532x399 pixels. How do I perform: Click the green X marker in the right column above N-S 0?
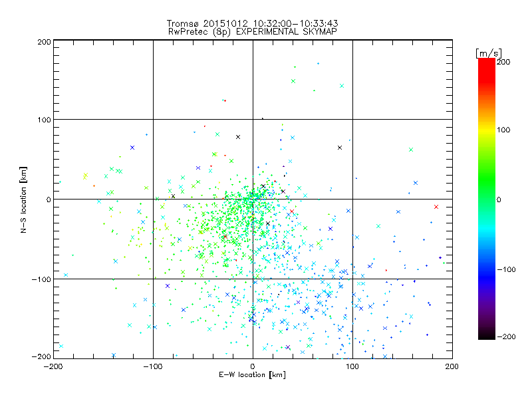tap(411, 150)
